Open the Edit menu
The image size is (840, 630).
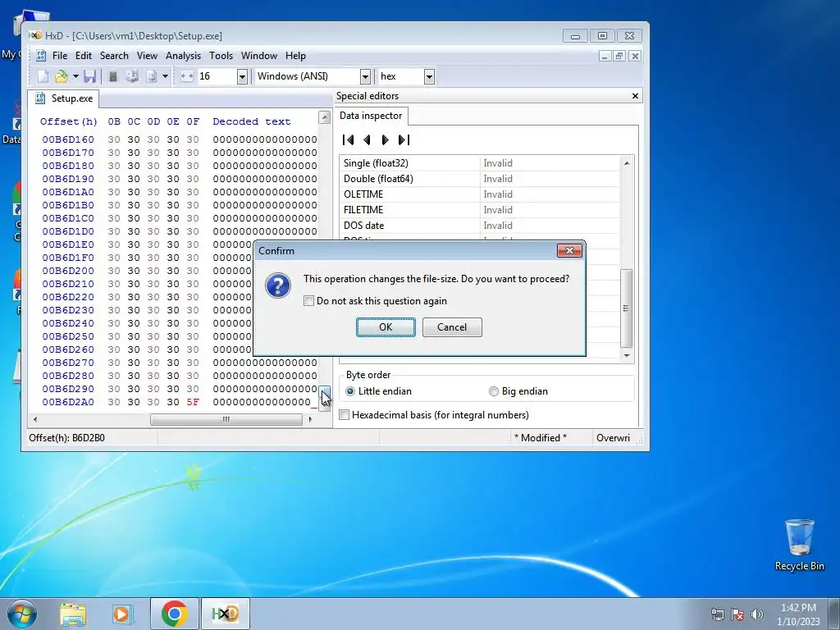coord(83,56)
